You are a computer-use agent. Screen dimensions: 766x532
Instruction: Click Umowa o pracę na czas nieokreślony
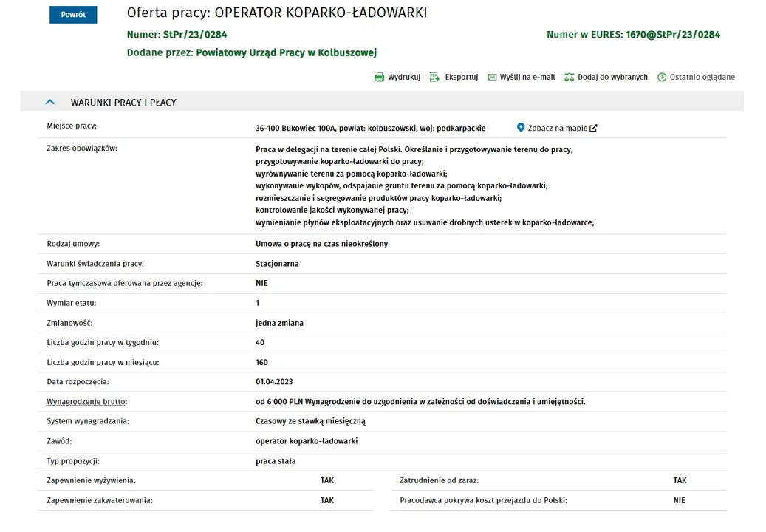pyautogui.click(x=321, y=244)
